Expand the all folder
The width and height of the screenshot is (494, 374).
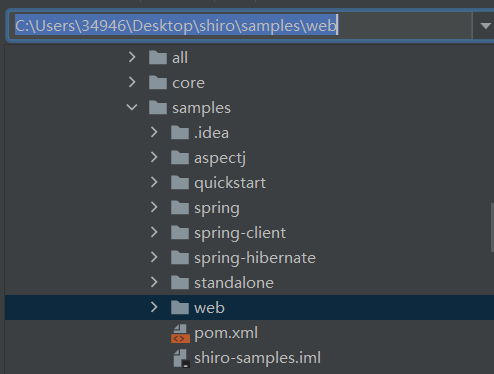click(132, 57)
